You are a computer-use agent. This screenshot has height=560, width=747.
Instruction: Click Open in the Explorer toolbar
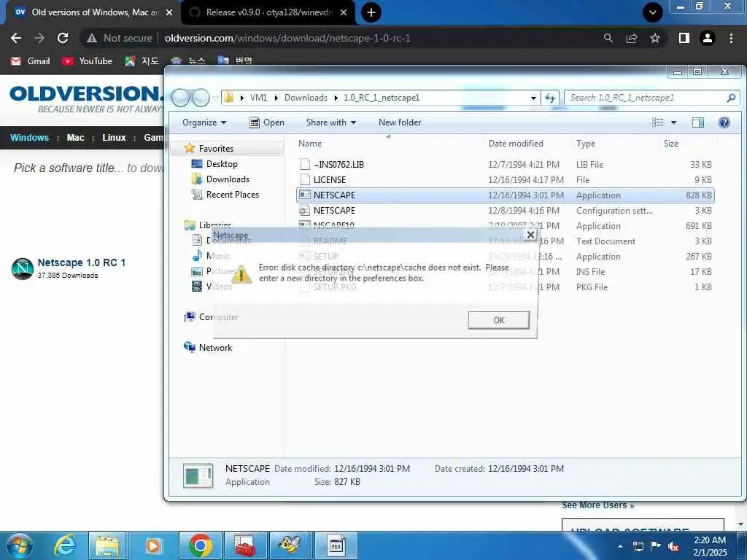click(x=267, y=122)
